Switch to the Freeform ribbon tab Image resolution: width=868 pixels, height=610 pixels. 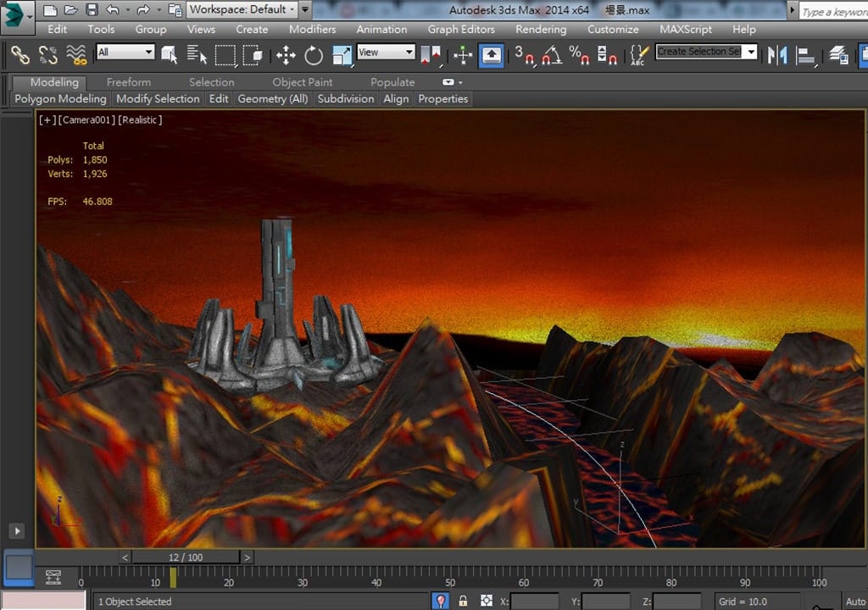[128, 82]
